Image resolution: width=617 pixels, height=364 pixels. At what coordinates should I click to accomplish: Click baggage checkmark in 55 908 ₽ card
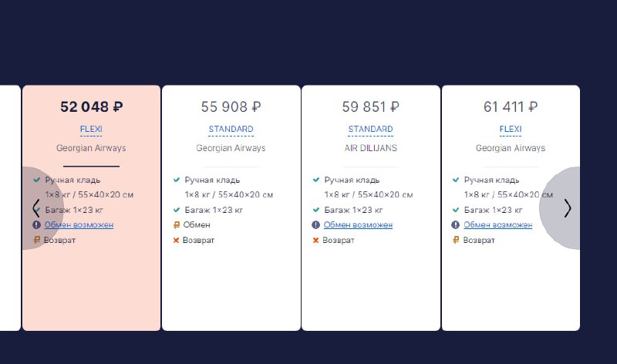click(177, 210)
